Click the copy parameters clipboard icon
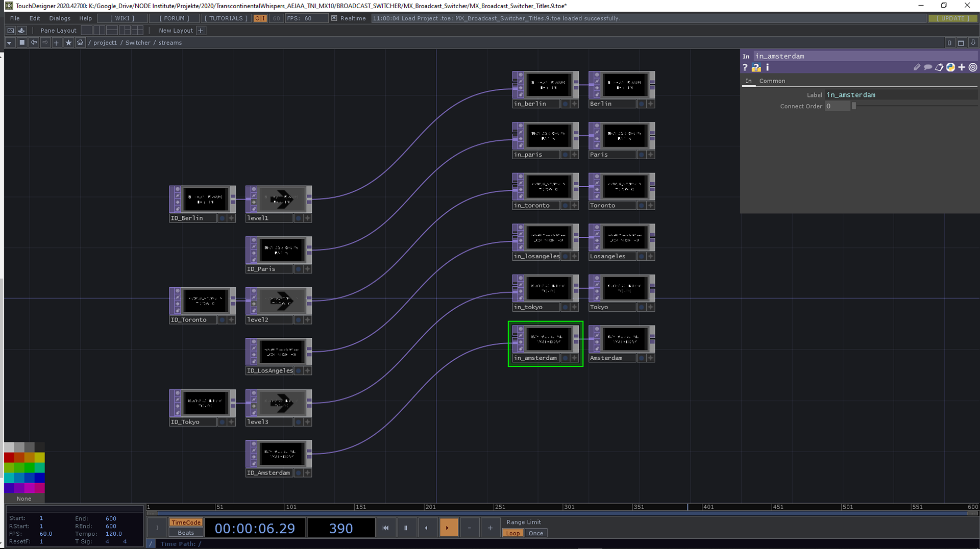This screenshot has height=549, width=980. (x=939, y=67)
